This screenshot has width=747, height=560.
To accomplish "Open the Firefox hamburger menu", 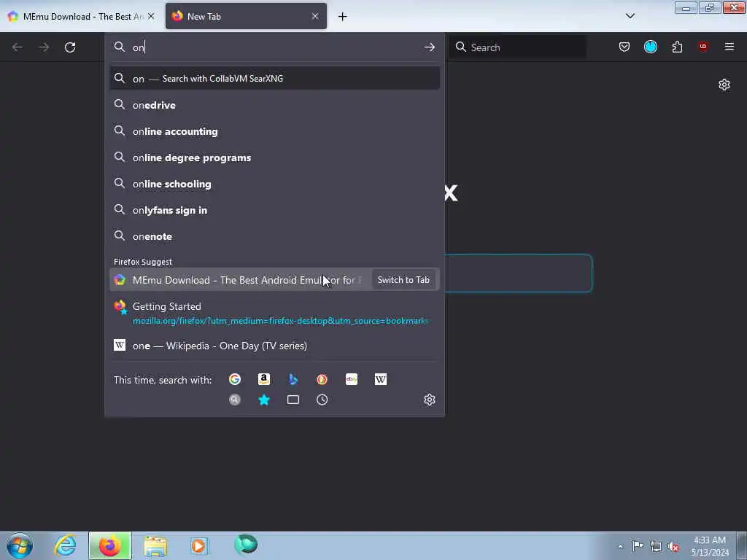I will click(729, 47).
